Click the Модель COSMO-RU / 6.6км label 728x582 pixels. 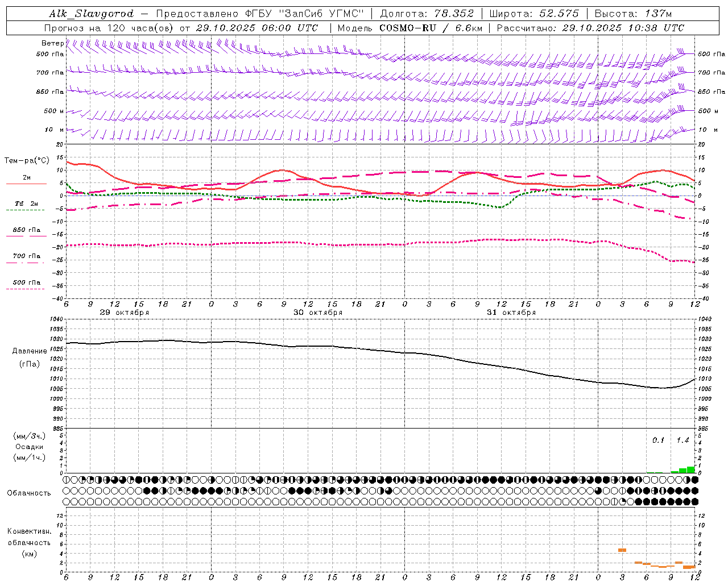point(409,28)
